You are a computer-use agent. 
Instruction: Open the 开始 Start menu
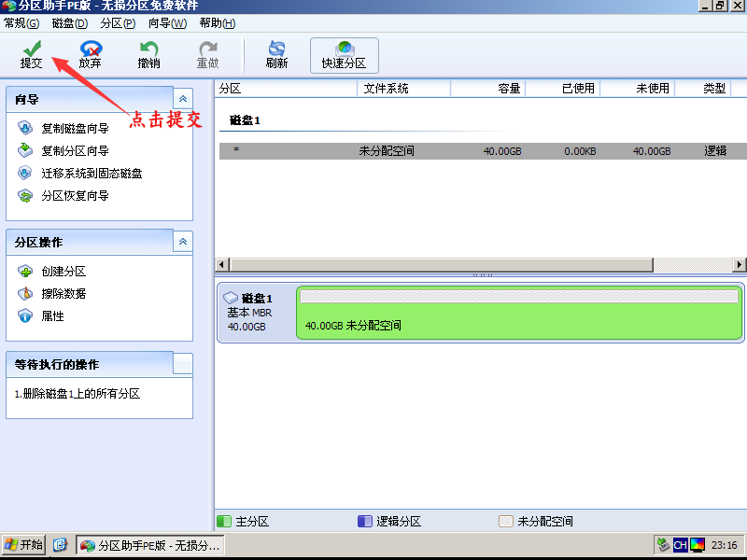point(23,545)
